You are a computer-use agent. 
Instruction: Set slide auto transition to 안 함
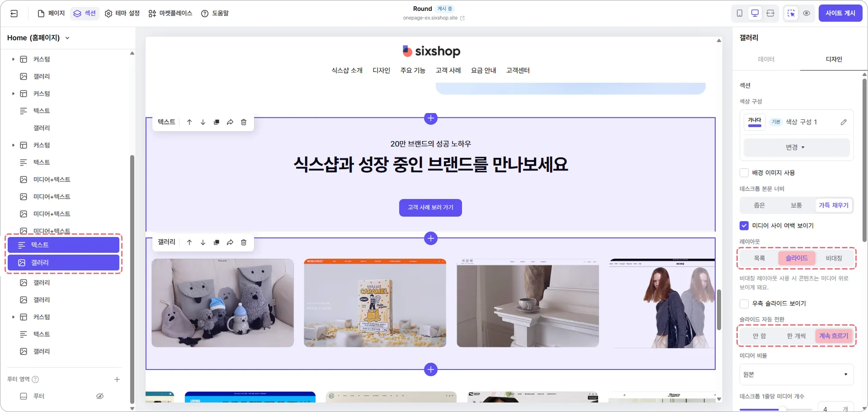pyautogui.click(x=759, y=336)
